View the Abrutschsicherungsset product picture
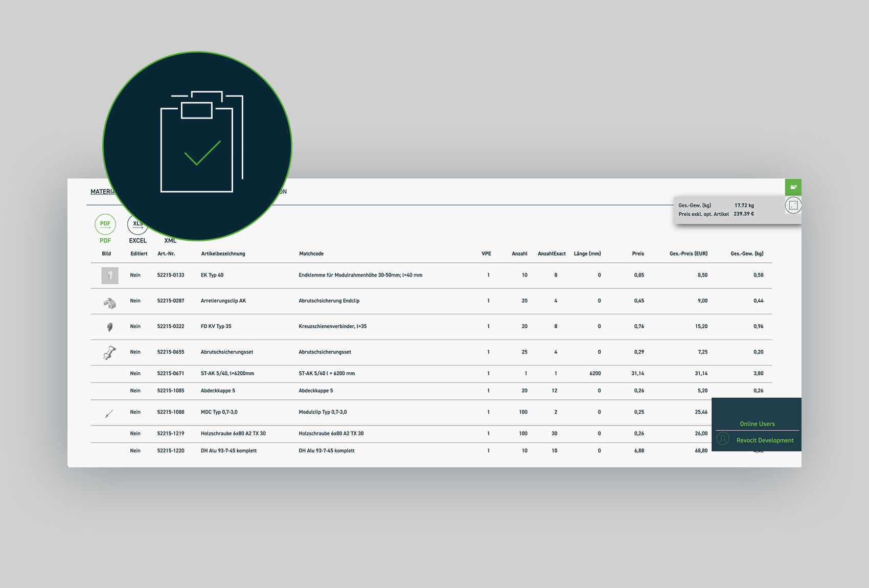 [x=109, y=353]
